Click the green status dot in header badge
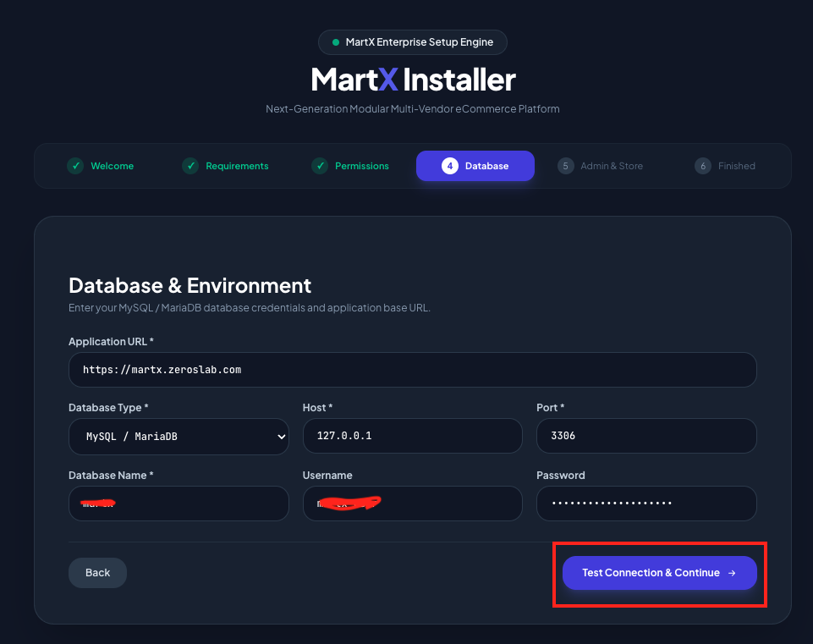This screenshot has height=644, width=813. point(336,42)
